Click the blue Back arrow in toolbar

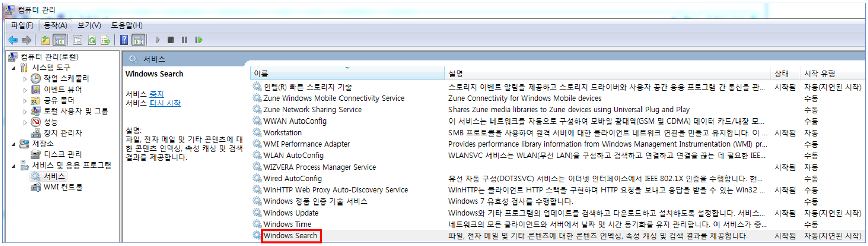[x=13, y=40]
